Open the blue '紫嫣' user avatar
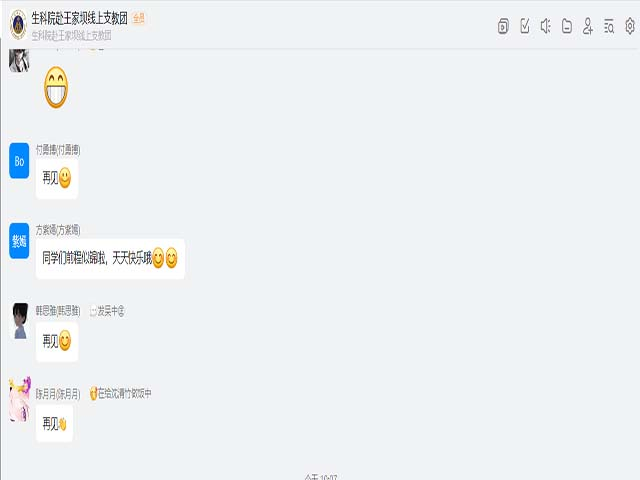The width and height of the screenshot is (640, 480). [x=19, y=241]
